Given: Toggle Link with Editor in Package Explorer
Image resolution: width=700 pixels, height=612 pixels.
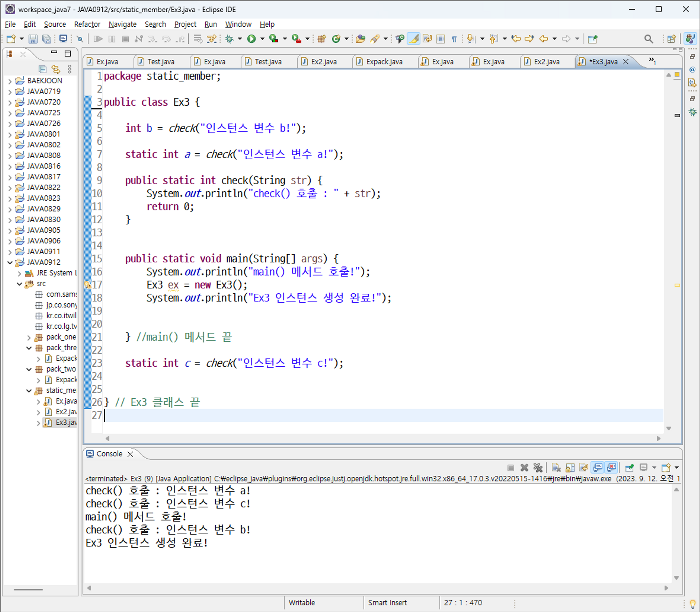Looking at the screenshot, I should tap(56, 69).
